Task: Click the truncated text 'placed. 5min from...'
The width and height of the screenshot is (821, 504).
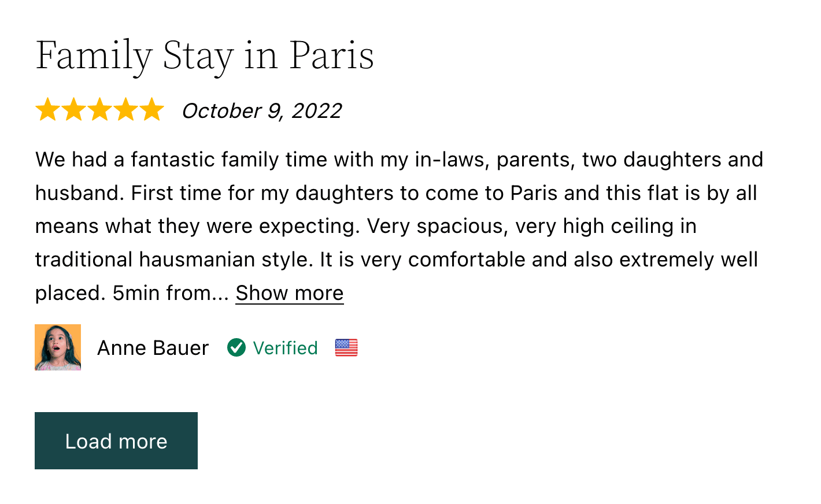Action: (132, 293)
